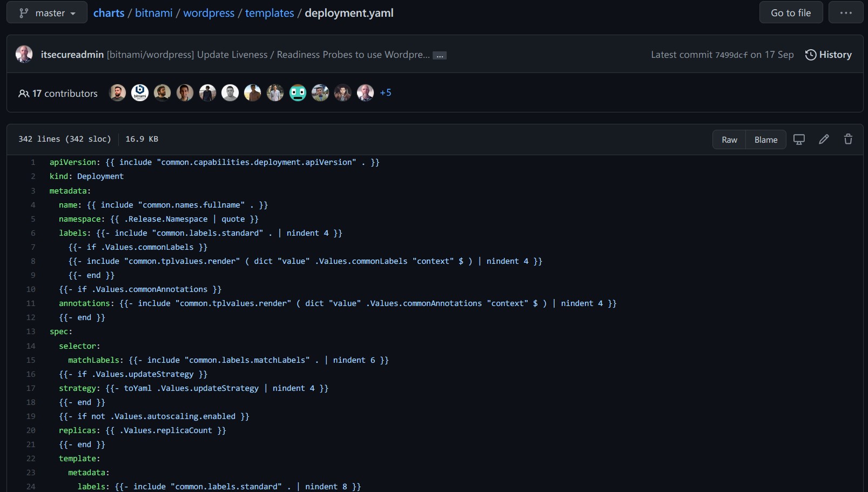This screenshot has width=868, height=492.
Task: Click the 'annotations:' code line
Action: tap(338, 303)
